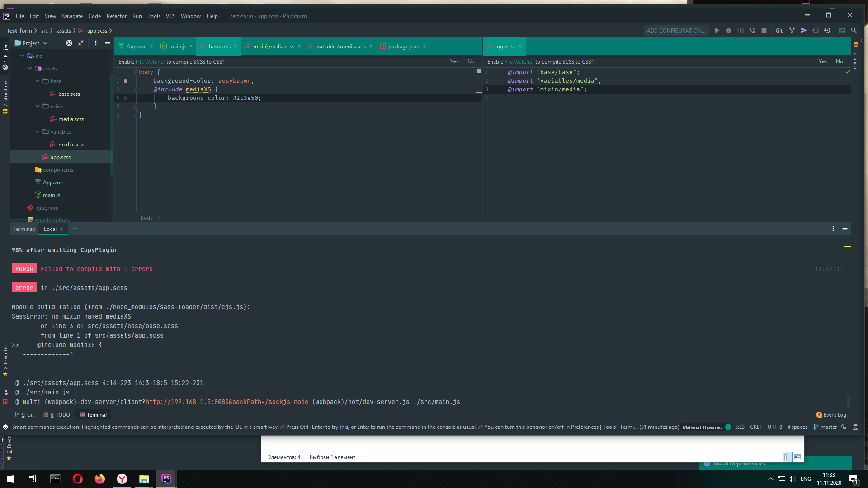This screenshot has width=868, height=488.
Task: Click the Collapse All icon in Project panel
Action: click(x=81, y=43)
